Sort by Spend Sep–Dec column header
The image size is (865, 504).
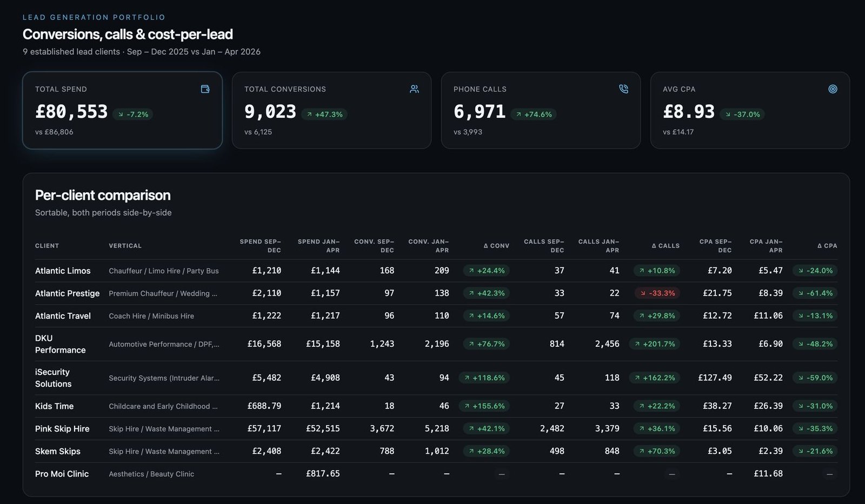coord(260,246)
